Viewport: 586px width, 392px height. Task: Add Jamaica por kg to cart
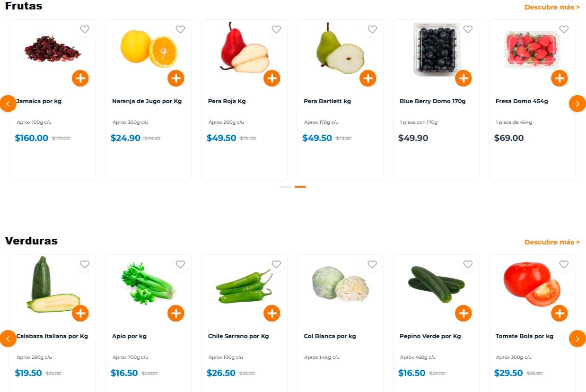pyautogui.click(x=80, y=78)
